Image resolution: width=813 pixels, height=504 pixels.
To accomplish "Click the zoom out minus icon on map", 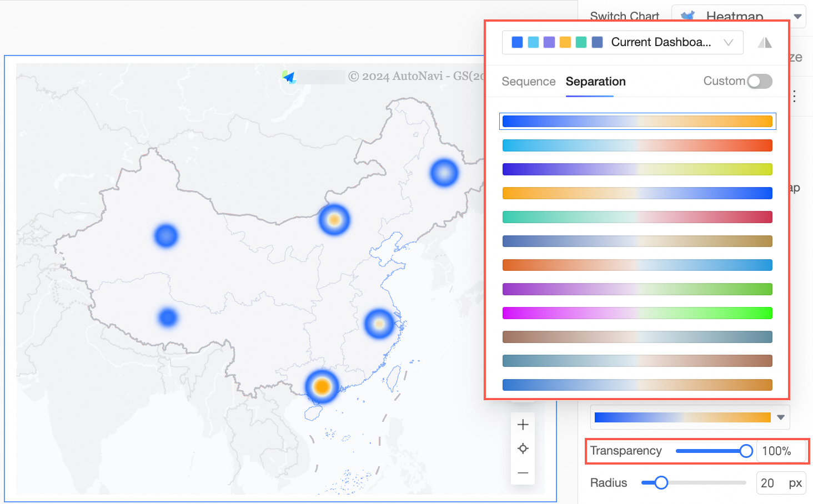I will [x=523, y=472].
